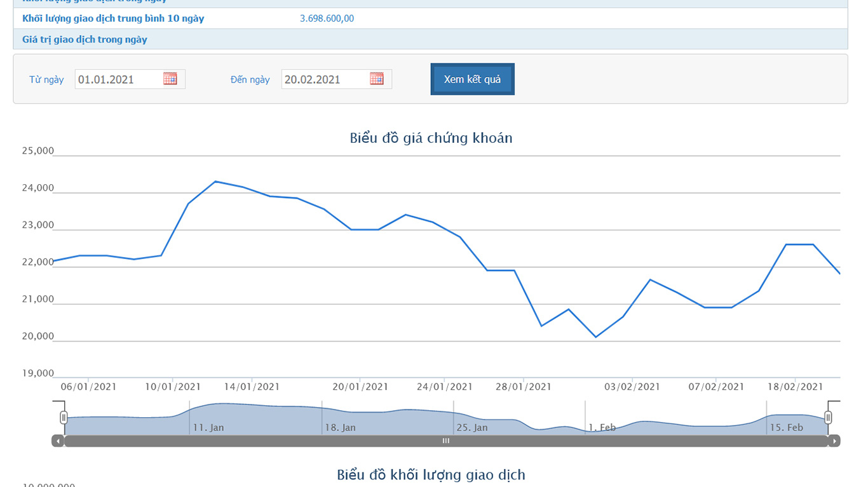Image resolution: width=868 pixels, height=487 pixels.
Task: Open the calendar picker for Từ ngày
Action: tap(170, 79)
